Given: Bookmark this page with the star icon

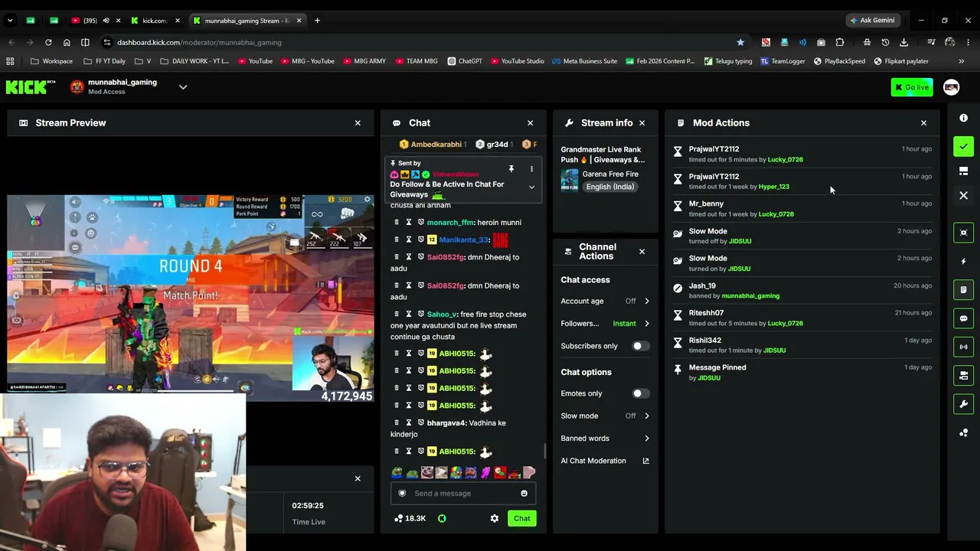Looking at the screenshot, I should [740, 42].
